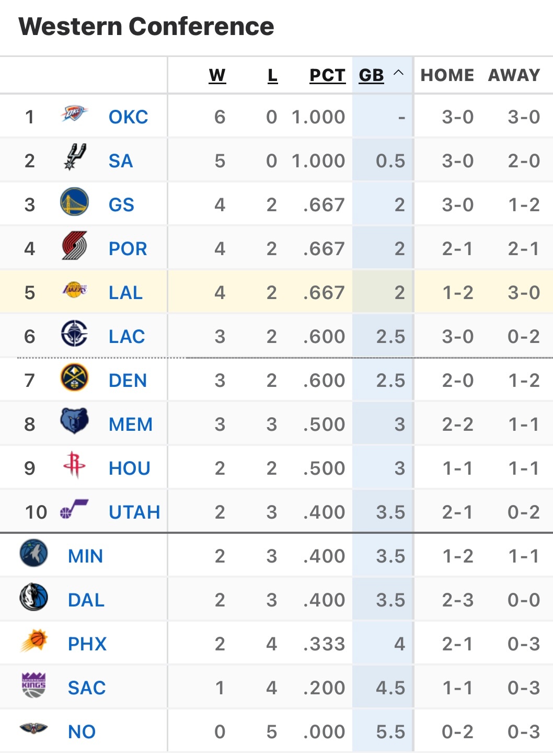Click the Sacramento Kings logo
This screenshot has width=553, height=756.
pyautogui.click(x=34, y=685)
